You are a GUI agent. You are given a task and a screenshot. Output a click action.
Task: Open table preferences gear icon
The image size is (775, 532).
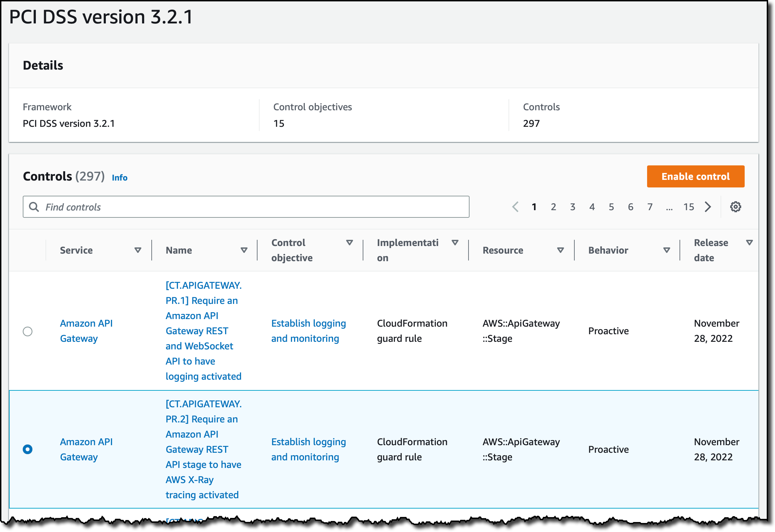point(735,207)
